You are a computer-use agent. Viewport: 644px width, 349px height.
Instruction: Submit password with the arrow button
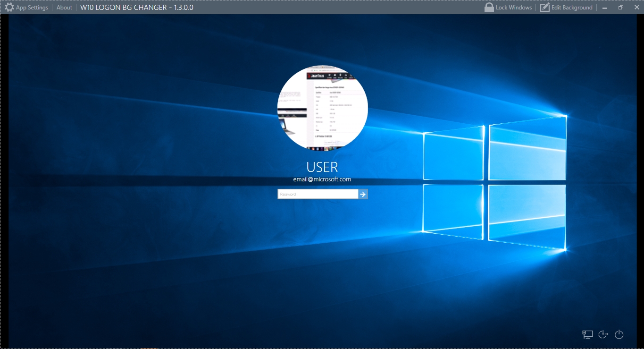tap(363, 194)
